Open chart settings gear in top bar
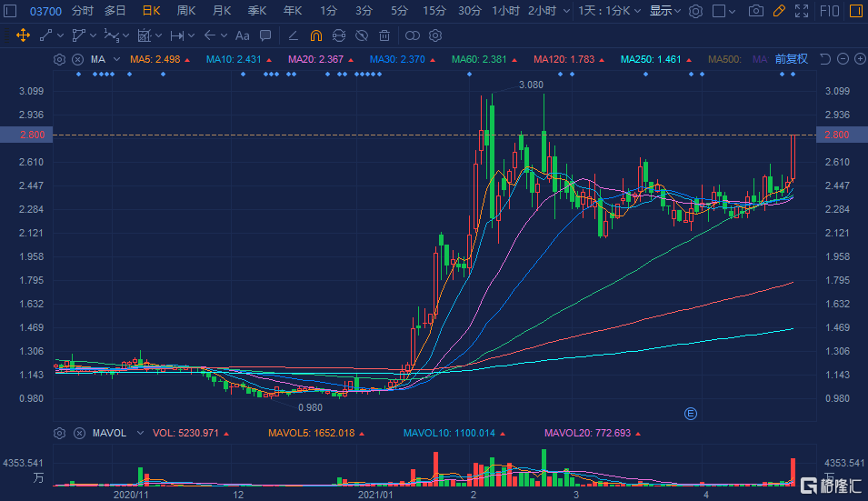Viewport: 868px width, 501px height. click(x=696, y=11)
